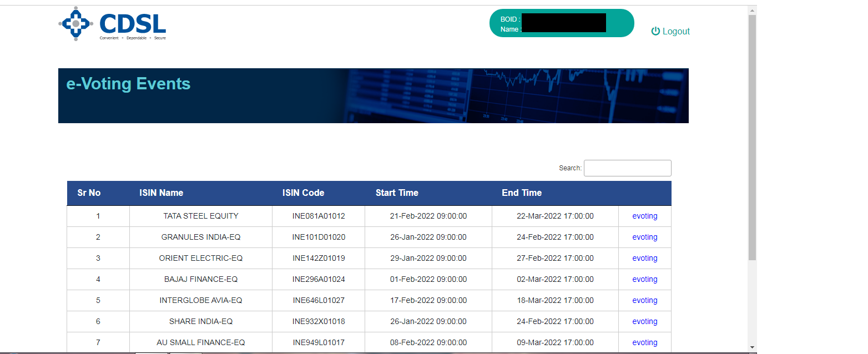The image size is (868, 354).
Task: Open evoting for AU SMALL FINANCE-EQ
Action: (645, 343)
